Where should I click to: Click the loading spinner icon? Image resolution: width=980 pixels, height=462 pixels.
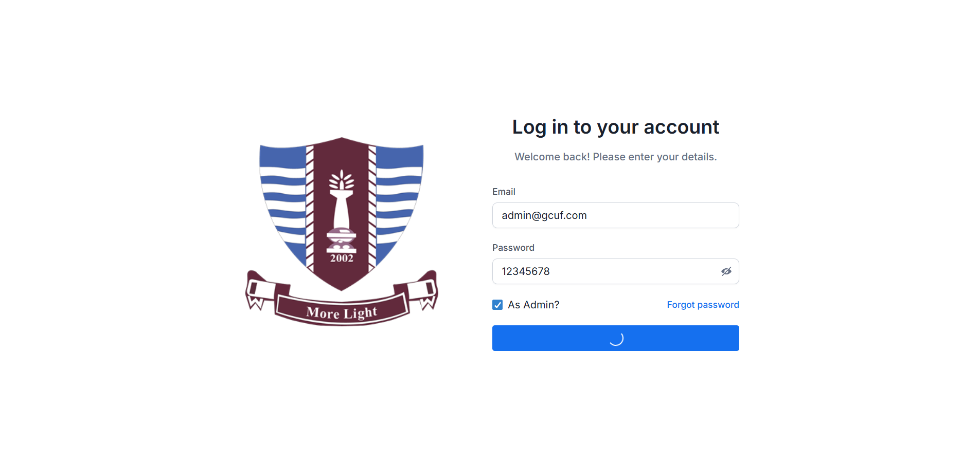coord(616,338)
